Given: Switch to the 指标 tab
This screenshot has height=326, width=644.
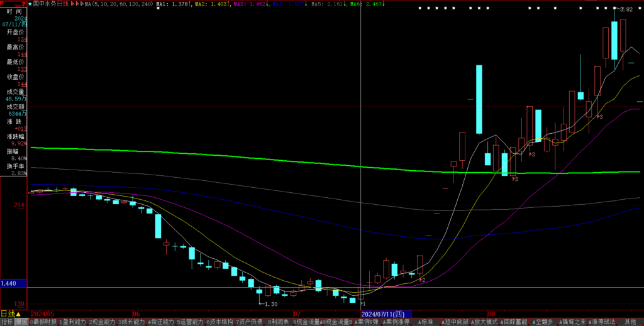Looking at the screenshot, I should (x=7, y=322).
